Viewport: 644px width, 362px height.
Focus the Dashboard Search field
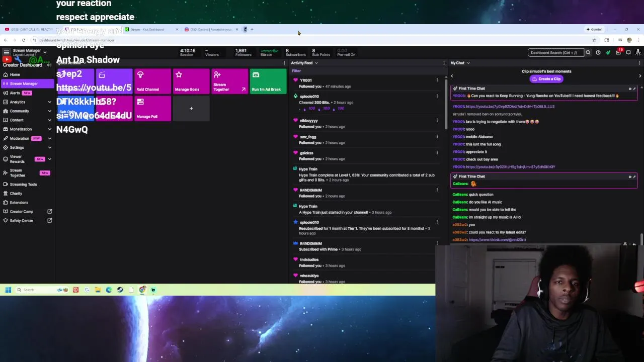coord(556,52)
